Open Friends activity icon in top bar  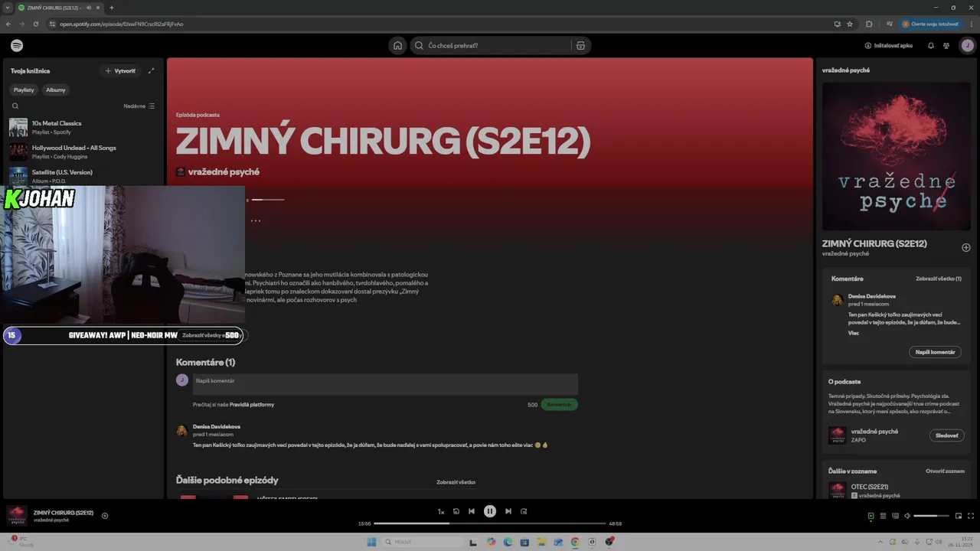[x=946, y=45]
